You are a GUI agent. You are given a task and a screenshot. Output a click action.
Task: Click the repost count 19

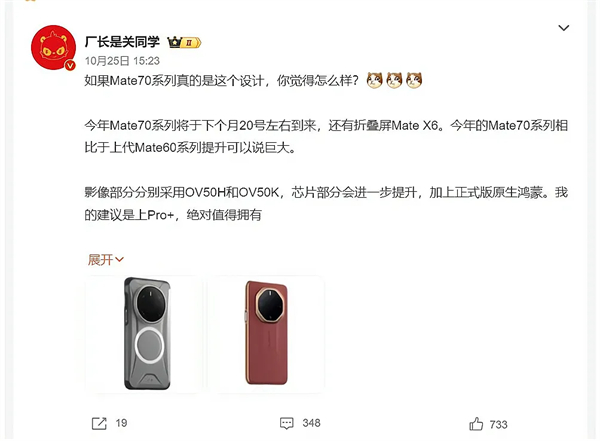121,423
